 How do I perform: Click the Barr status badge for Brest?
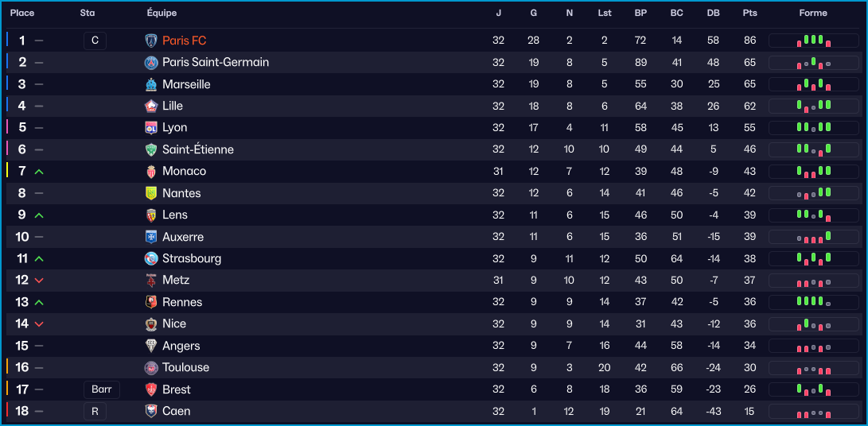[102, 389]
